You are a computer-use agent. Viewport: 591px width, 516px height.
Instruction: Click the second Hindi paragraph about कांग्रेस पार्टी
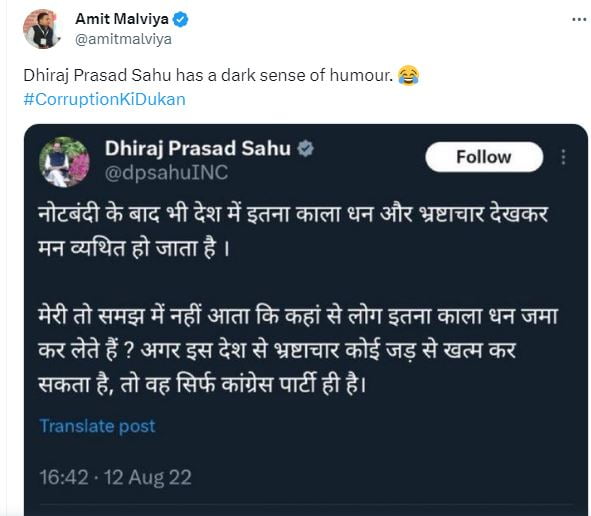[x=298, y=350]
